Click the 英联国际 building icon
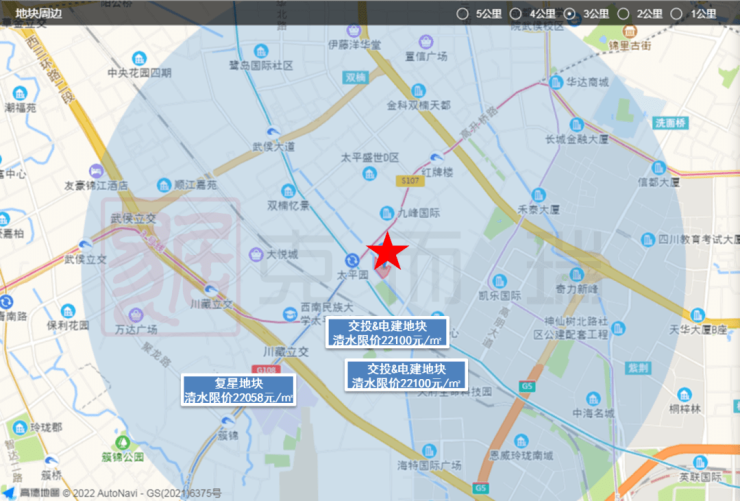Viewport: 740px width, 501px height. (x=700, y=462)
